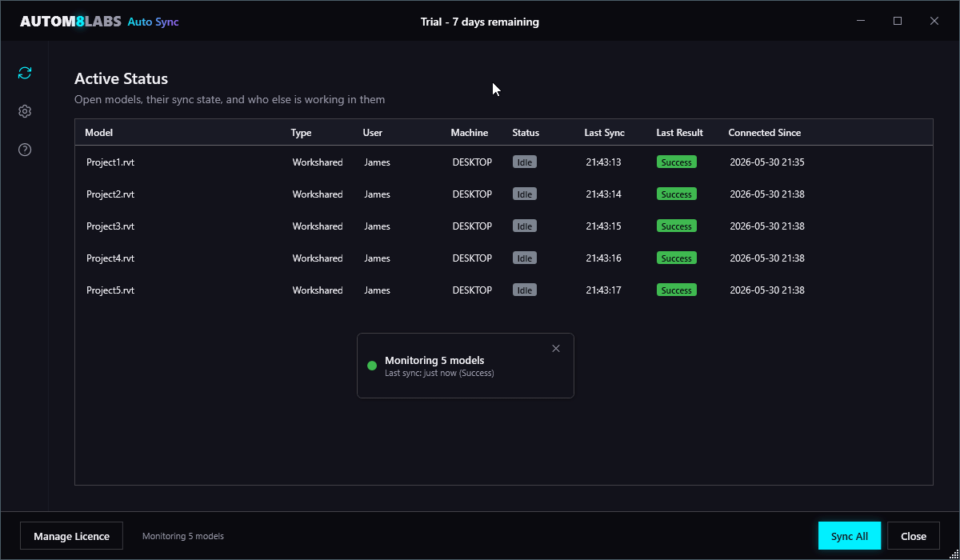Screen dimensions: 960x560
Task: Sort by the Connected Since column header
Action: (x=764, y=133)
